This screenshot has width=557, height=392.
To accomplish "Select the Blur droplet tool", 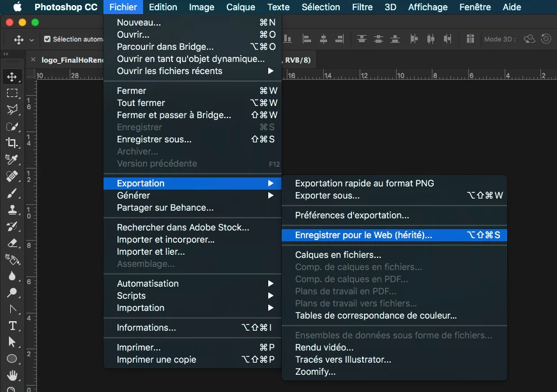I will pyautogui.click(x=12, y=276).
